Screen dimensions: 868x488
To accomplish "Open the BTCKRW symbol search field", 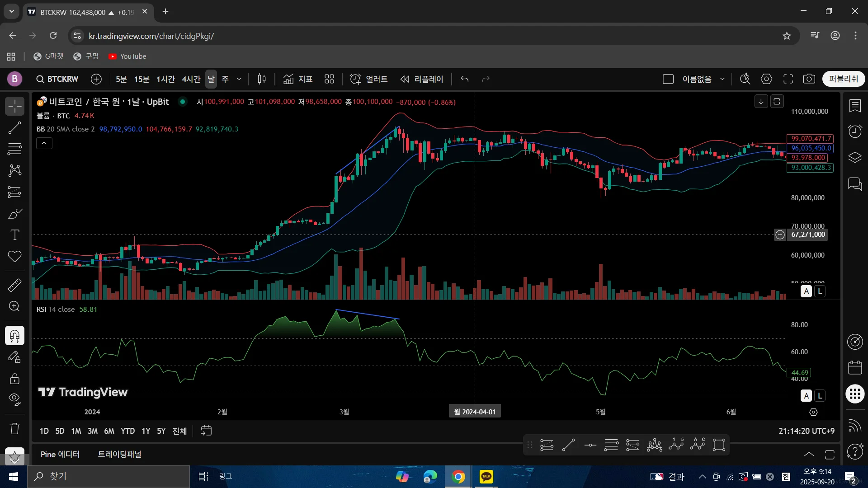I will [57, 79].
